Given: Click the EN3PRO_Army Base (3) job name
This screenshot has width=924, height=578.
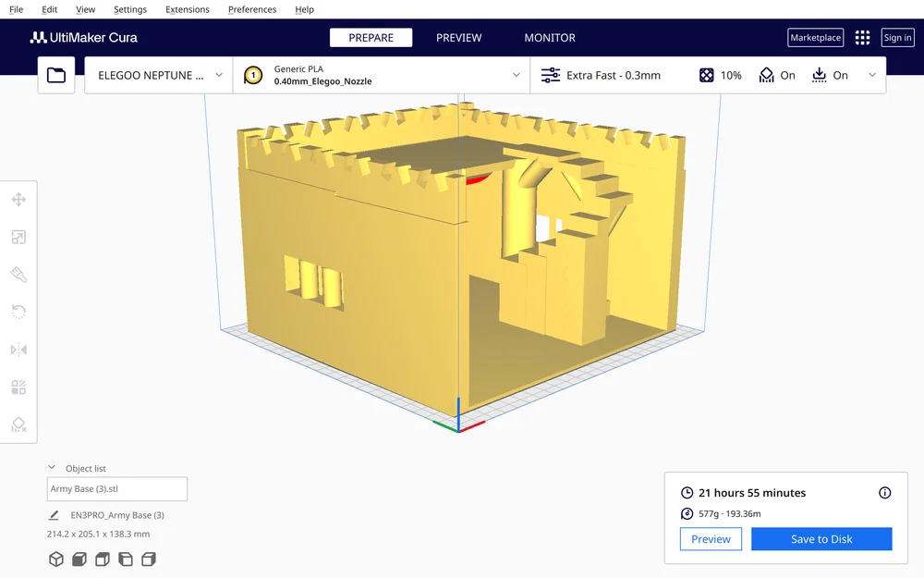Looking at the screenshot, I should (x=117, y=515).
